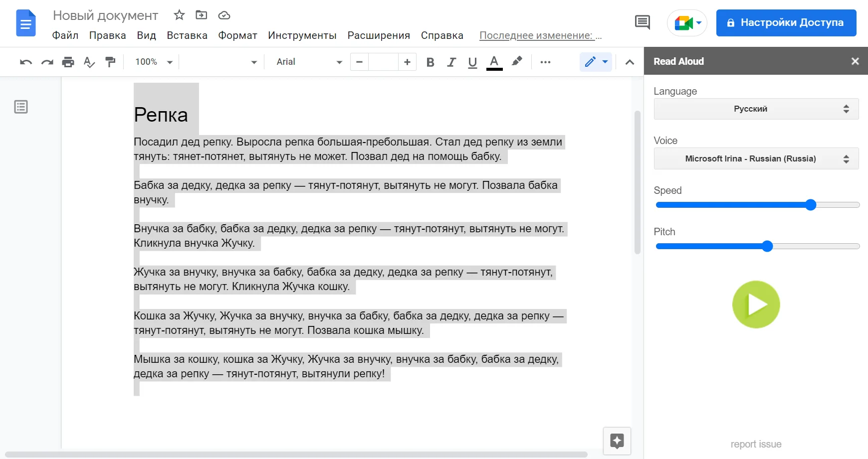Click the Настройки Доступа button

pyautogui.click(x=786, y=22)
